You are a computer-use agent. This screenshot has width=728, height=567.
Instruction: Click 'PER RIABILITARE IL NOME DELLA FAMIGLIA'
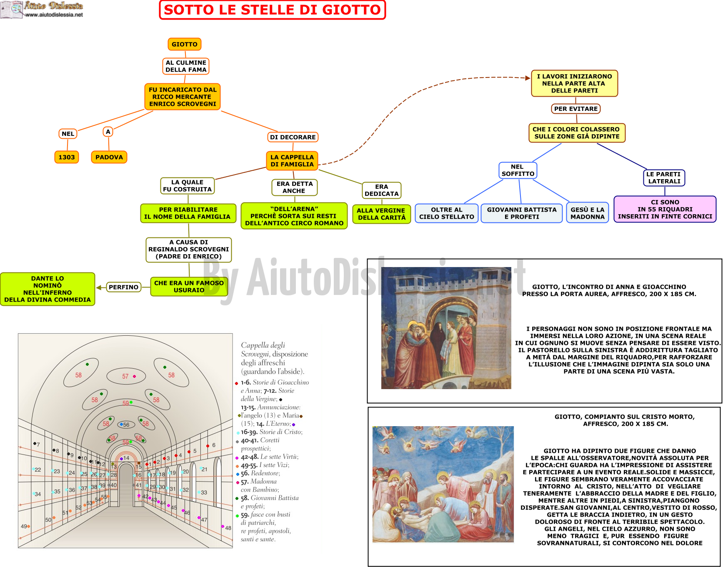188,213
